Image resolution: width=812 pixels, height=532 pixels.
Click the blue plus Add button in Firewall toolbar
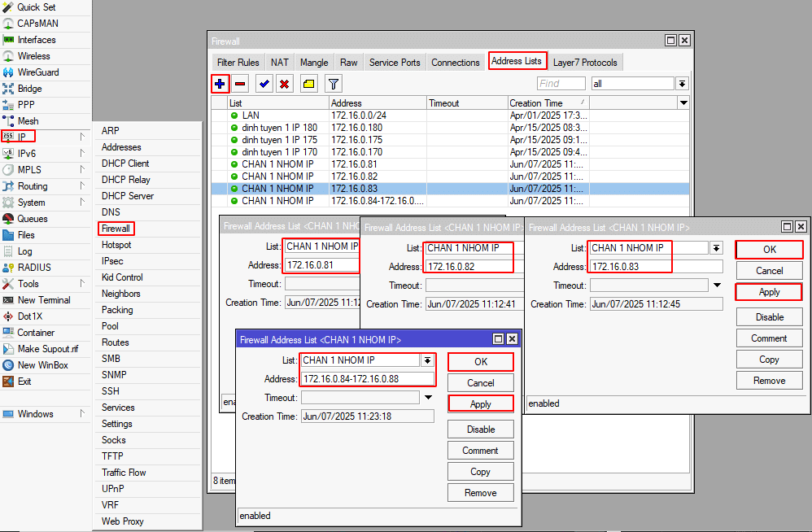[x=220, y=83]
